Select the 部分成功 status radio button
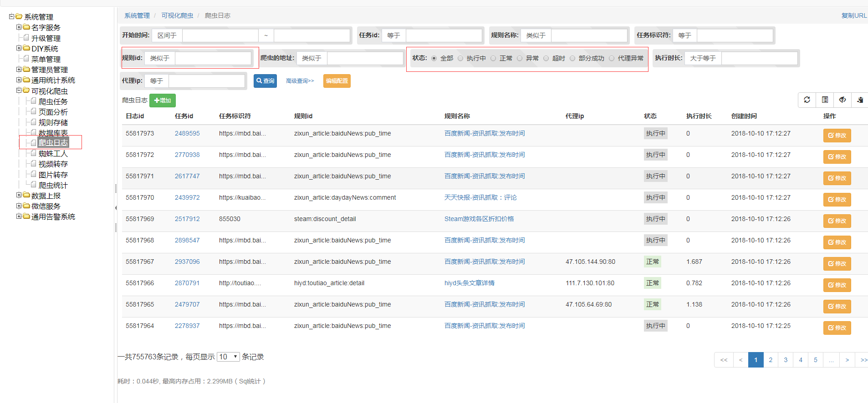The height and width of the screenshot is (403, 868). (x=572, y=58)
